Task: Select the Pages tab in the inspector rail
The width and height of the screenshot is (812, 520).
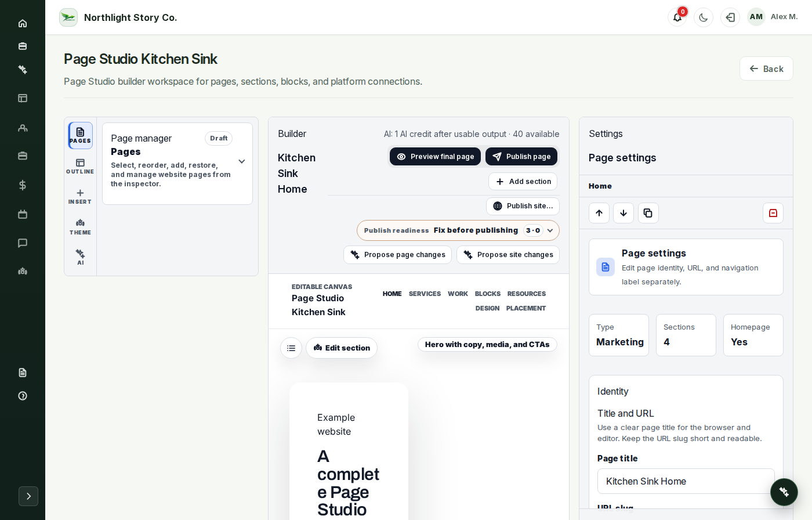Action: coord(80,135)
